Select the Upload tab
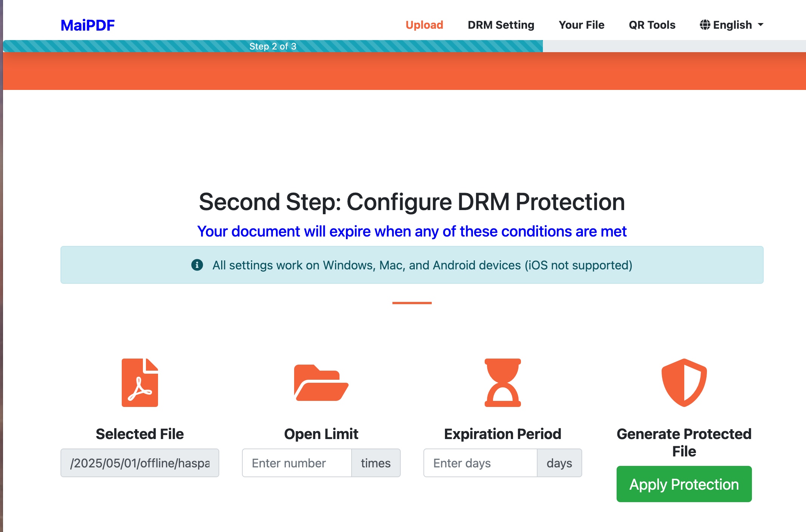The height and width of the screenshot is (532, 806). (x=424, y=25)
